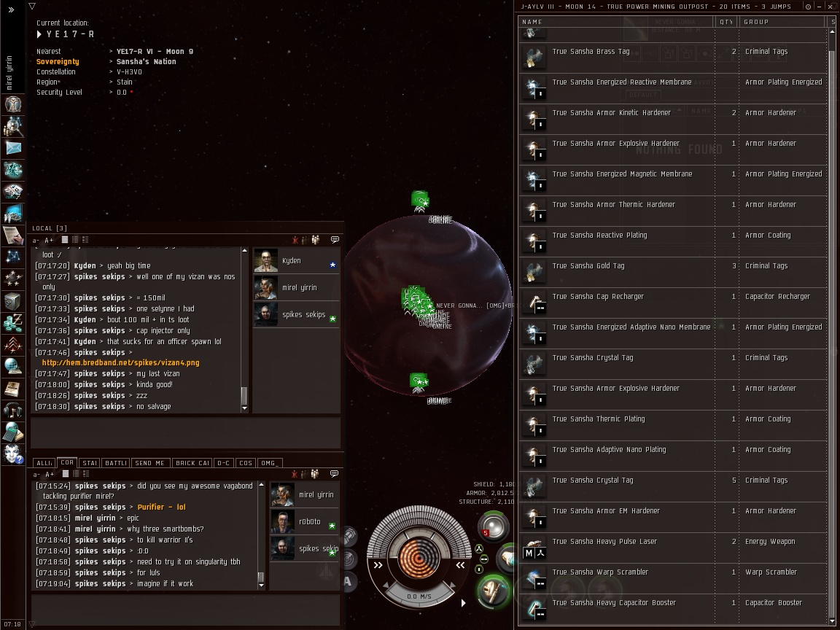The image size is (840, 630).
Task: Open the Jukebox headphones icon
Action: [13, 411]
